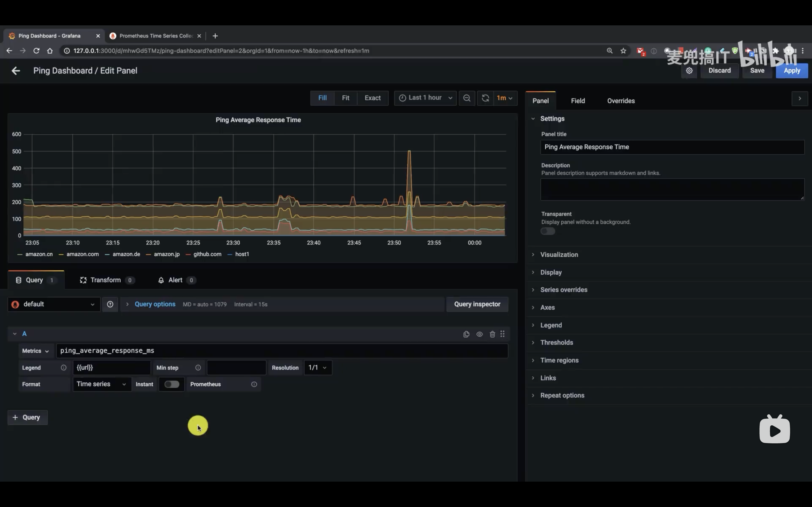
Task: Open the Query inspector
Action: [x=477, y=304]
